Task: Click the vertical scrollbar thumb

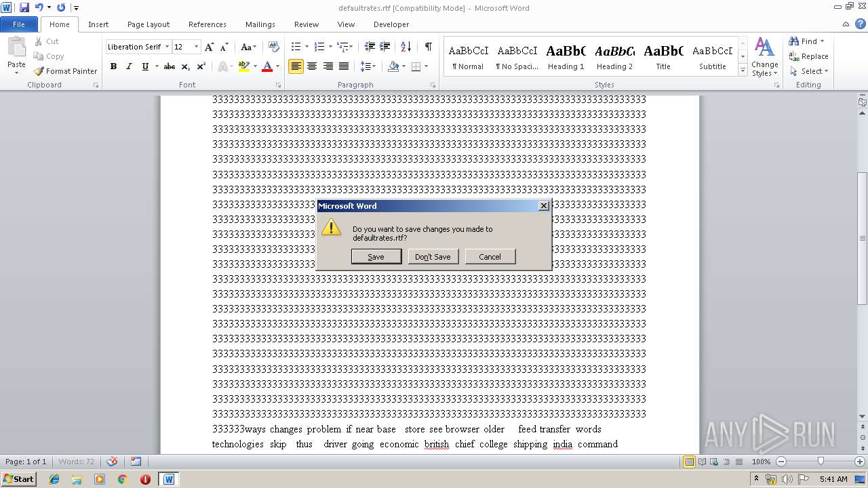Action: point(863,239)
